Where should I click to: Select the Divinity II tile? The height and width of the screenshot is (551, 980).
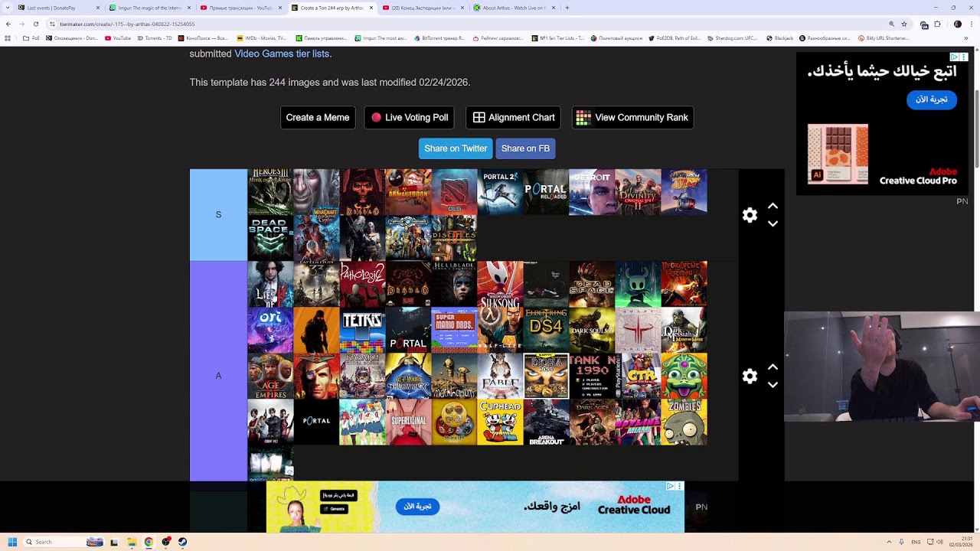[638, 192]
